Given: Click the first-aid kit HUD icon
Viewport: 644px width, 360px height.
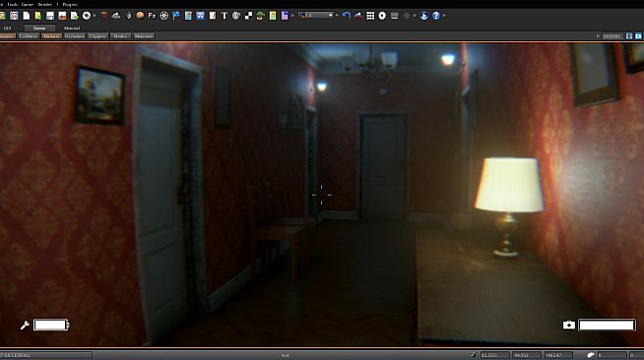Looking at the screenshot, I should [569, 326].
